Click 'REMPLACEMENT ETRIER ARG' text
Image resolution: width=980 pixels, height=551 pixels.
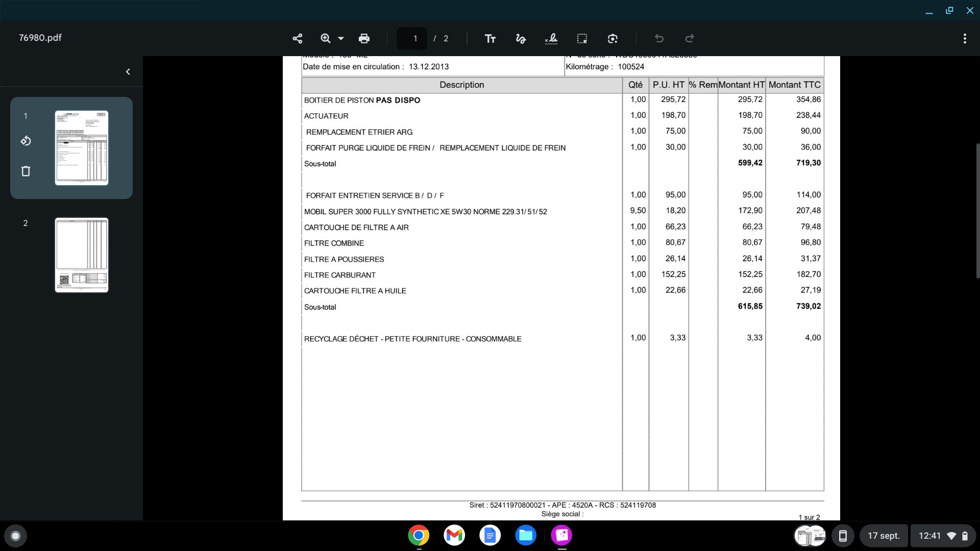359,132
